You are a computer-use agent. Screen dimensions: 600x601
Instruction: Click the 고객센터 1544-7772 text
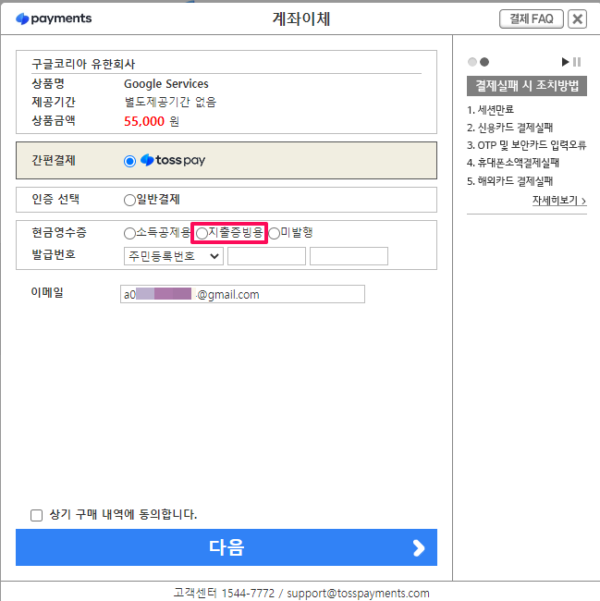pos(224,593)
